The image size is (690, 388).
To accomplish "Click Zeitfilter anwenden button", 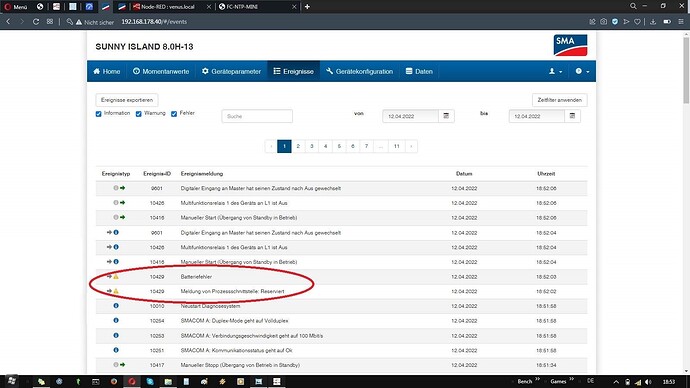I will click(559, 100).
